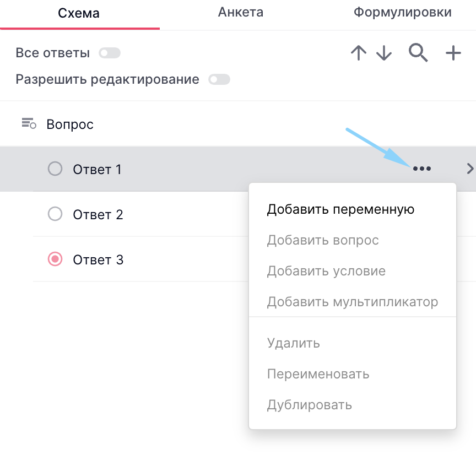The width and height of the screenshot is (476, 455).
Task: Click the three-dots menu on Ответ 1
Action: tap(421, 169)
